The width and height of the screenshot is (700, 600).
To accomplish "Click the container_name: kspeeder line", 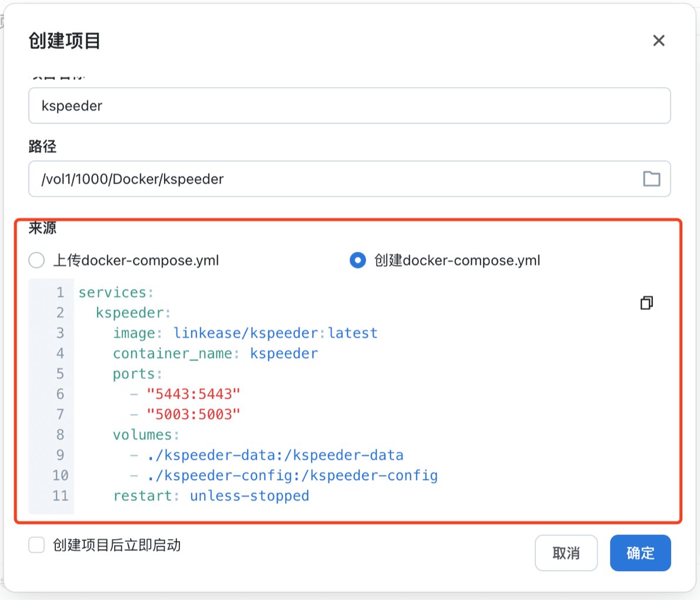I will click(x=215, y=354).
